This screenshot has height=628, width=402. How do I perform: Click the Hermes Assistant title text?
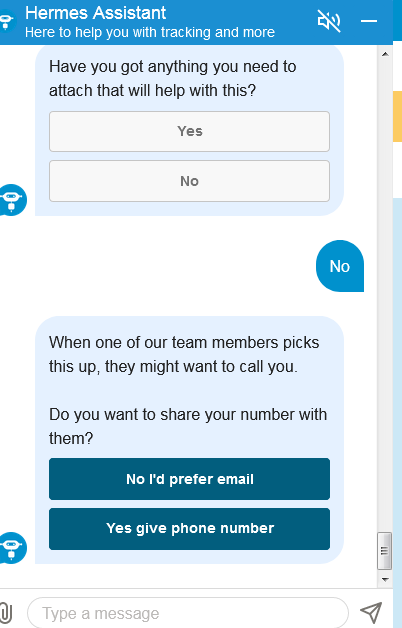[x=95, y=13]
